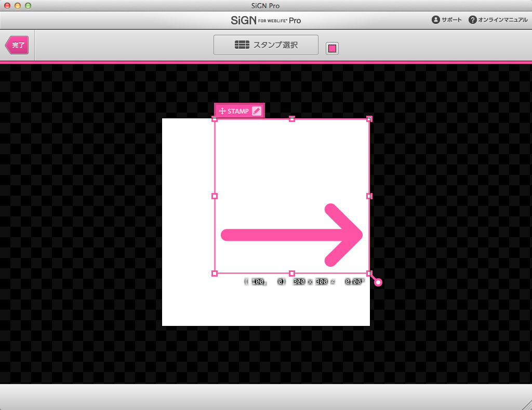Image resolution: width=532 pixels, height=410 pixels.
Task: Click the support person icon
Action: tap(436, 20)
